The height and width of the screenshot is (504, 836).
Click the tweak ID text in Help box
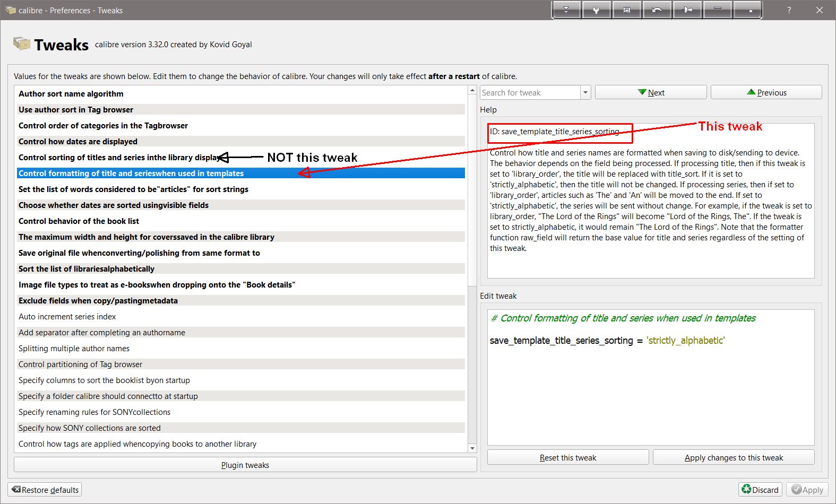pyautogui.click(x=555, y=132)
